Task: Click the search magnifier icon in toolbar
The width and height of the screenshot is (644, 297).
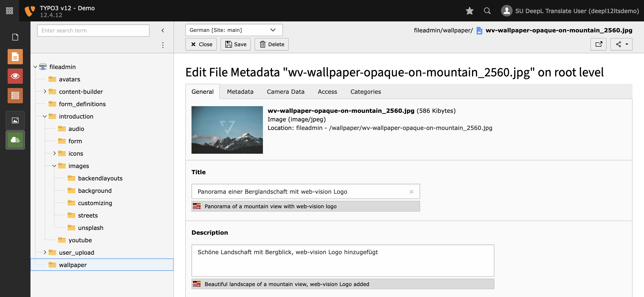Action: tap(487, 11)
